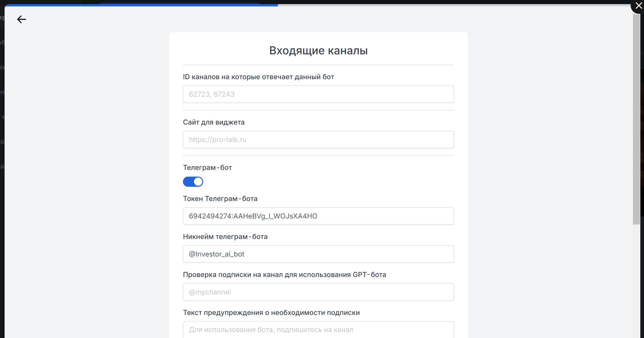
Task: Go back using the left arrow
Action: point(22,19)
